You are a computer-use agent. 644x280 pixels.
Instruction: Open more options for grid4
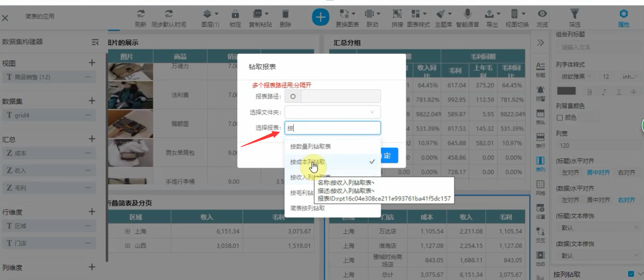click(x=88, y=115)
